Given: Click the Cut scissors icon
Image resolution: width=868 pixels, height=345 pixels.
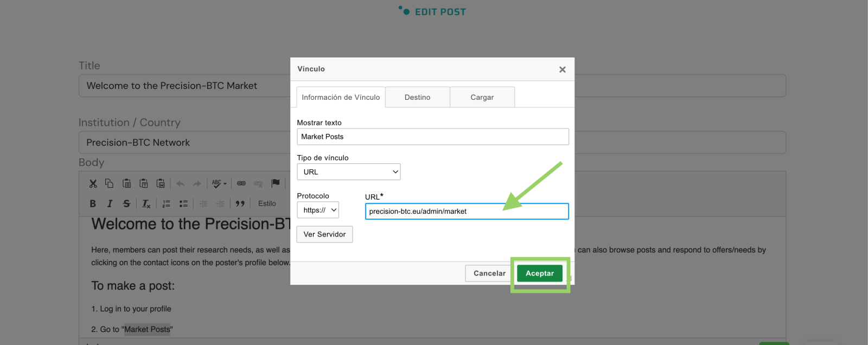Looking at the screenshot, I should click(x=93, y=183).
